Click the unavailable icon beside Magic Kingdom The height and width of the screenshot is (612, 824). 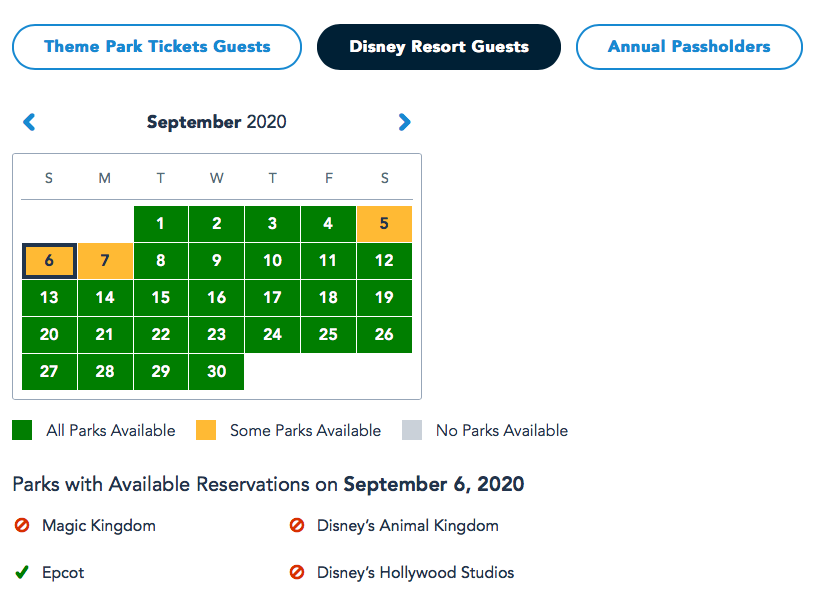[22, 525]
